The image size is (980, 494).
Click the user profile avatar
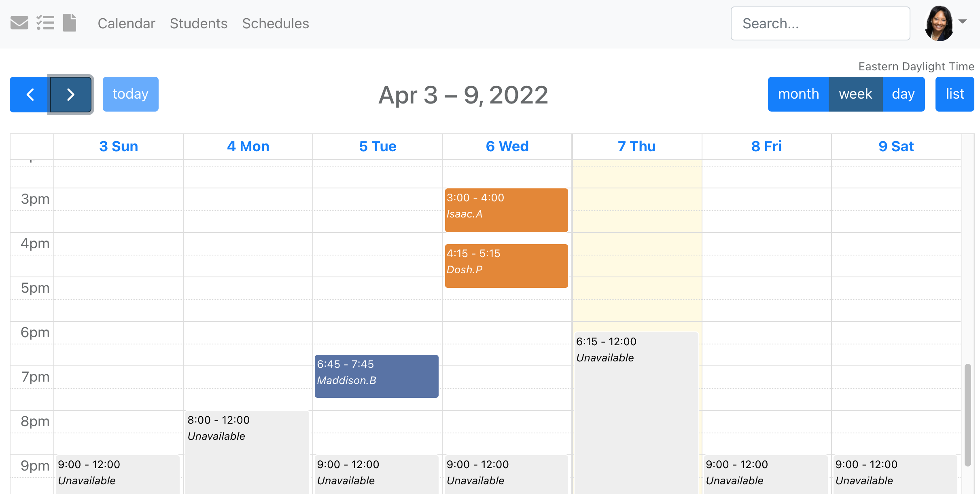pos(939,23)
